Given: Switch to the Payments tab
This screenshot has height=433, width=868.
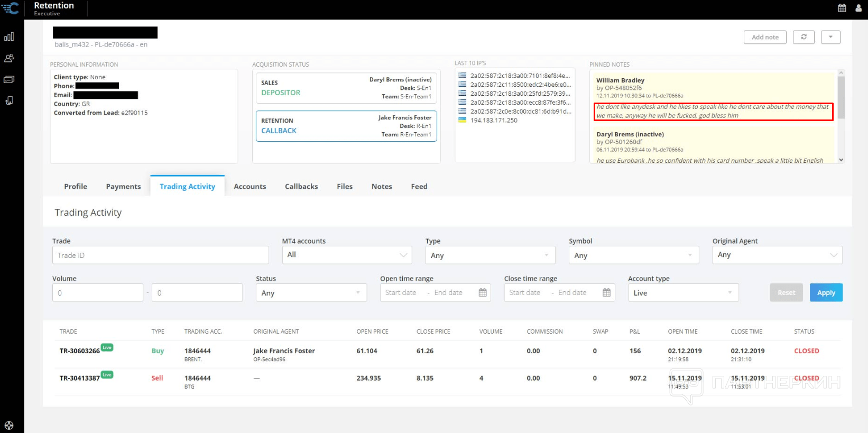Looking at the screenshot, I should point(123,187).
